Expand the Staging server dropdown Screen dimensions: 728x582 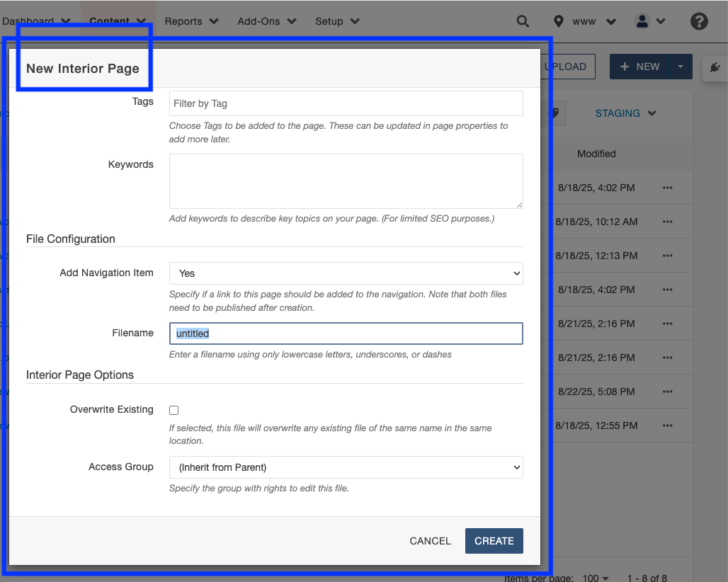(625, 113)
